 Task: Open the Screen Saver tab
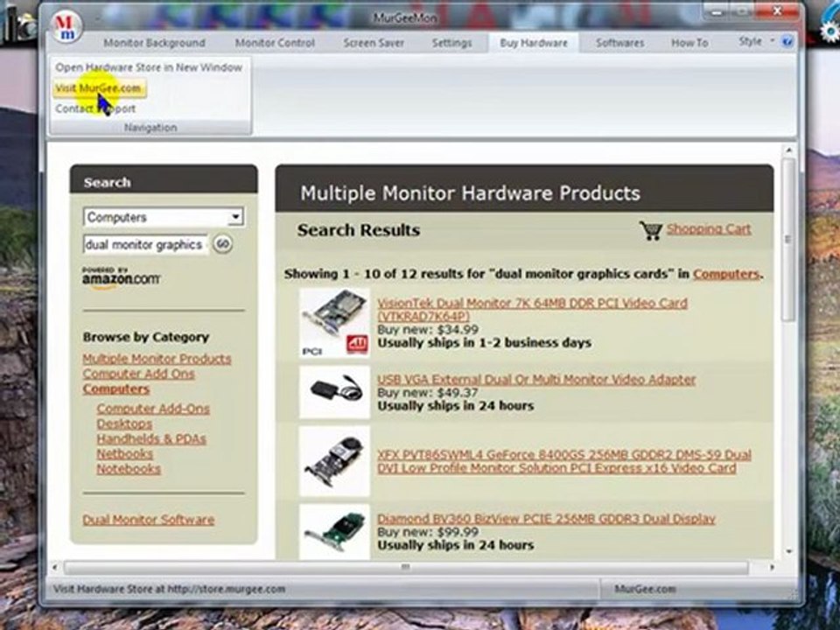(374, 43)
